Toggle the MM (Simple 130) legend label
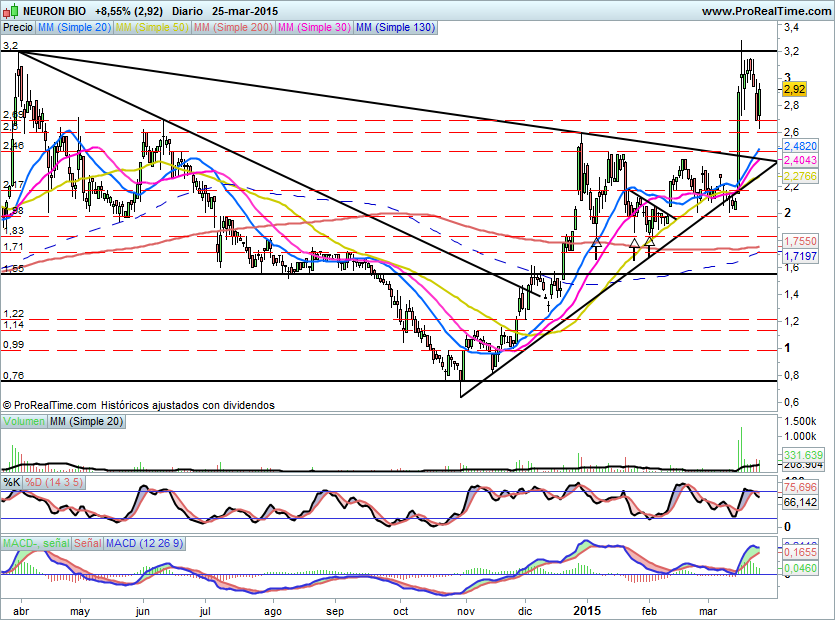835x620 pixels. point(395,28)
